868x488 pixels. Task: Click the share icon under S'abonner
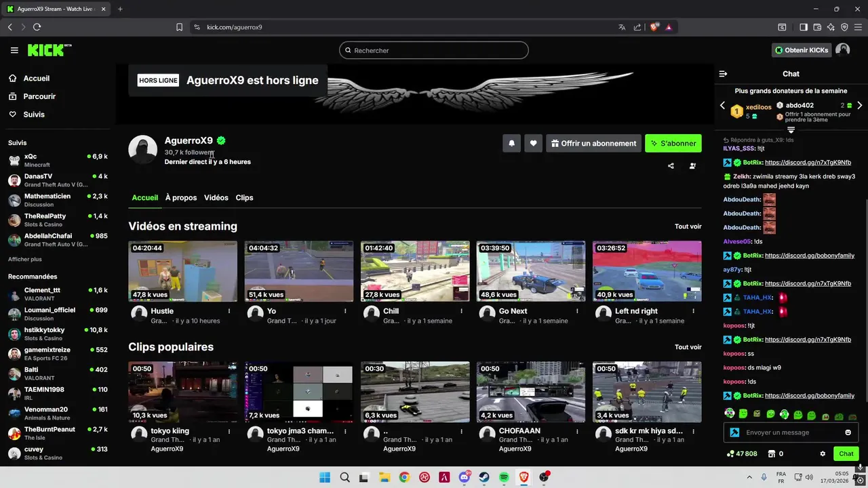point(671,165)
